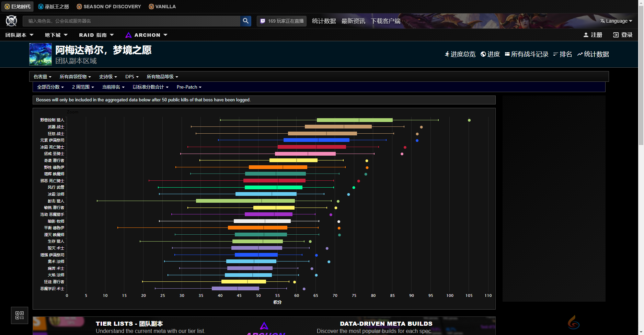Open the 排名 rankings link
Viewport: 644px width, 335px height.
coord(562,54)
